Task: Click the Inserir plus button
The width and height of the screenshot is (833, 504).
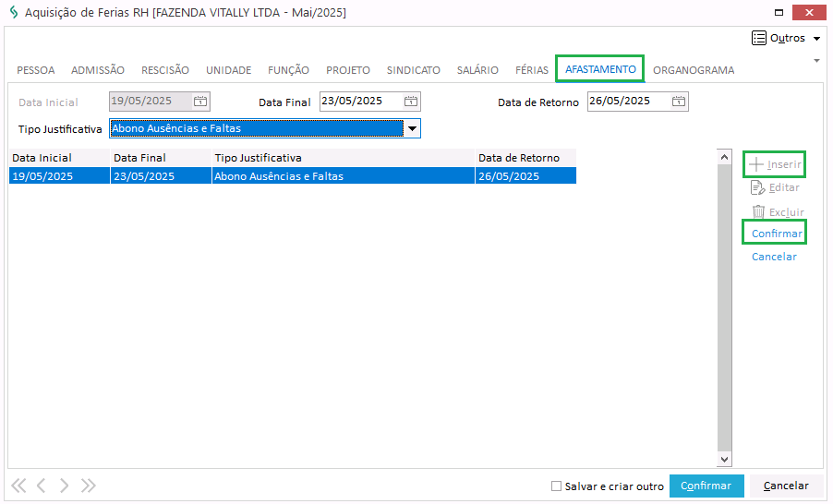Action: tap(775, 164)
